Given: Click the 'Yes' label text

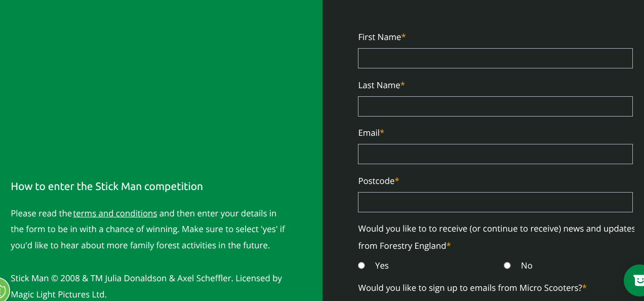Looking at the screenshot, I should [x=382, y=266].
